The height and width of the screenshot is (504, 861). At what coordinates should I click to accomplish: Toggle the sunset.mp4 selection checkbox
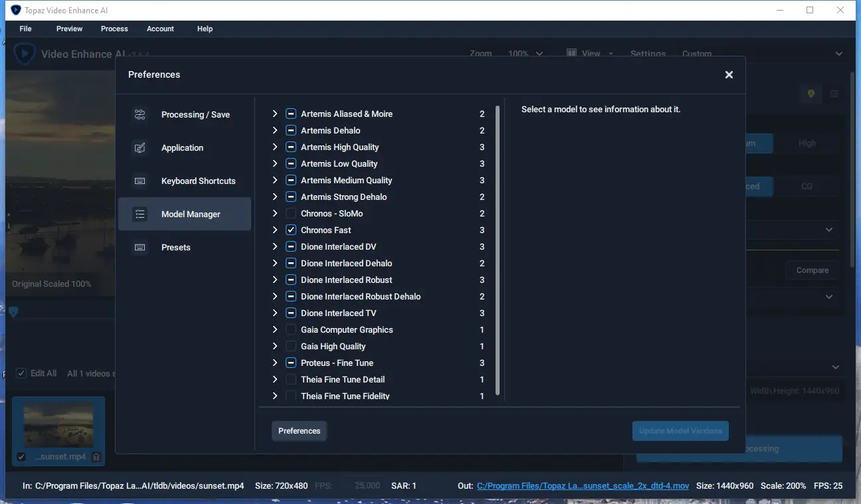(21, 457)
